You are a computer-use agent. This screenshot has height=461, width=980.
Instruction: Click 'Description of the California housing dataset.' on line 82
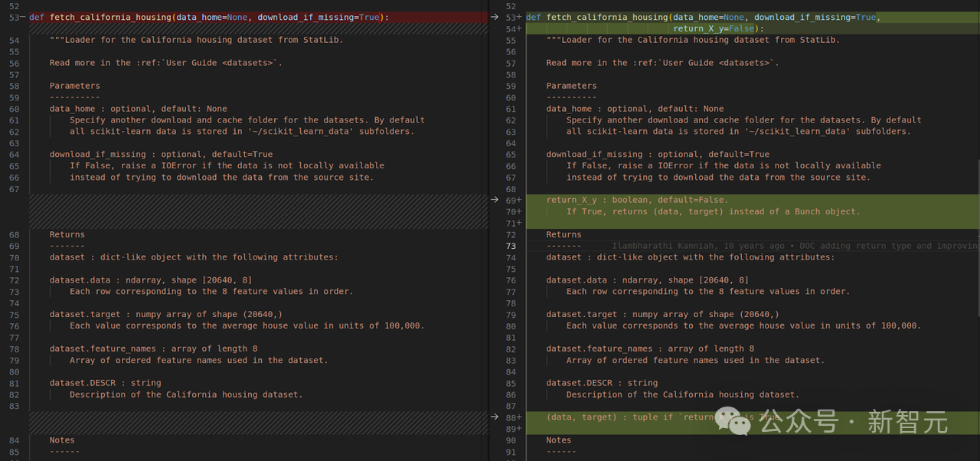pos(186,394)
